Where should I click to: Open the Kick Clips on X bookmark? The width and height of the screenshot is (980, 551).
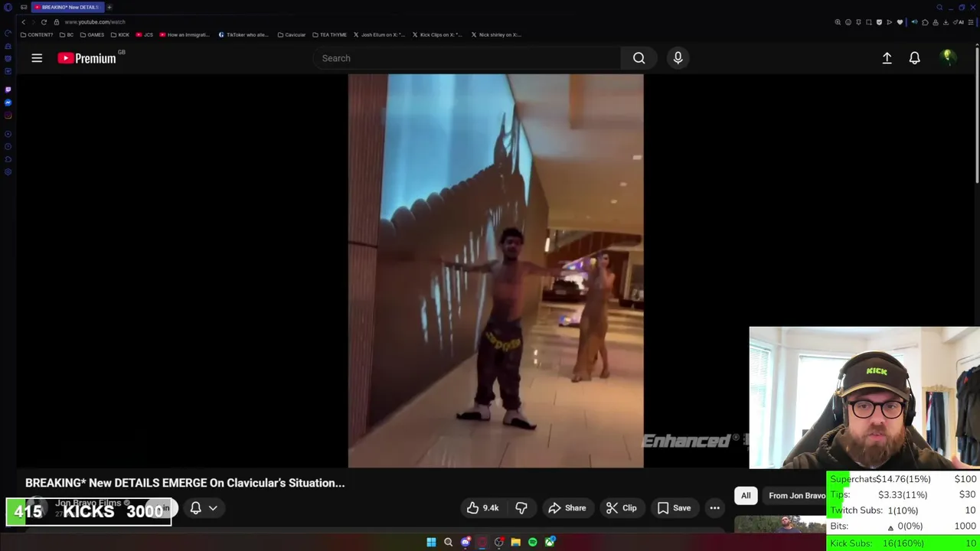437,34
